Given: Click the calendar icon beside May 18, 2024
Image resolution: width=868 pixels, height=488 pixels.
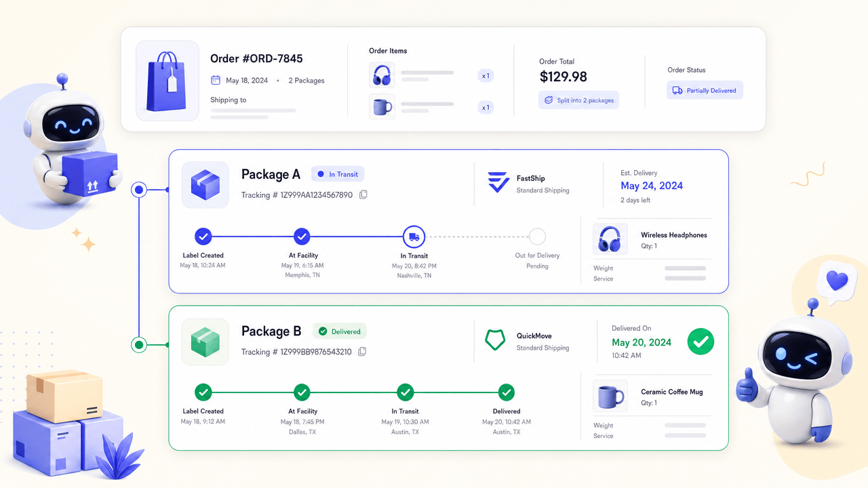Looking at the screenshot, I should [216, 80].
